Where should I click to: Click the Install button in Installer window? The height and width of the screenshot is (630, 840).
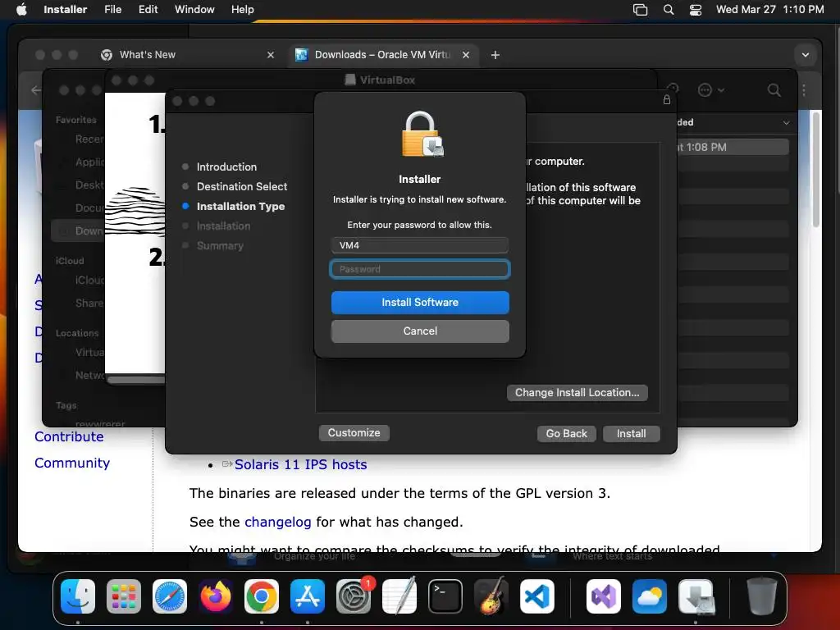pos(631,433)
